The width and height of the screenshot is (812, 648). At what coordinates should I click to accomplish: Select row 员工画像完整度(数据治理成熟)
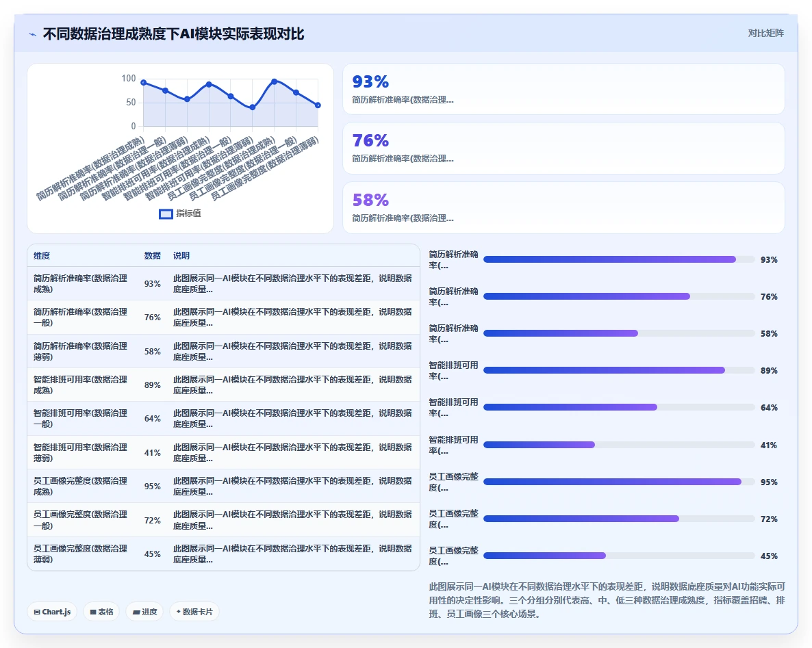223,487
